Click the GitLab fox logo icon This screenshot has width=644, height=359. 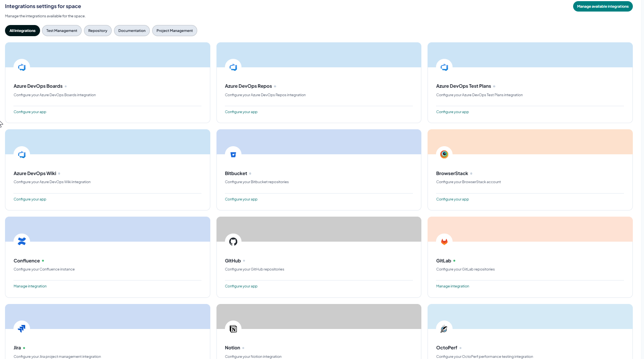tap(444, 242)
